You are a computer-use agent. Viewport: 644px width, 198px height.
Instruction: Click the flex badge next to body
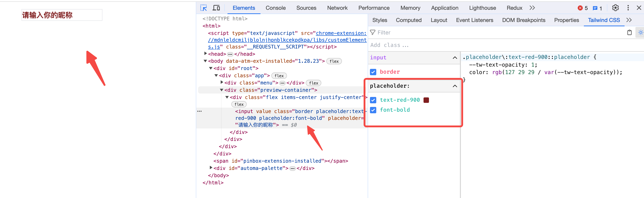click(334, 61)
